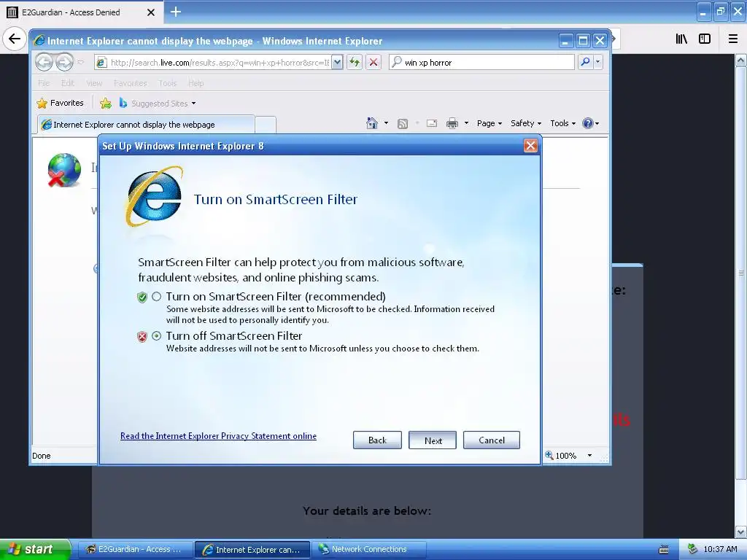Open a new tab in Internet Explorer
This screenshot has height=560, width=747.
(266, 125)
